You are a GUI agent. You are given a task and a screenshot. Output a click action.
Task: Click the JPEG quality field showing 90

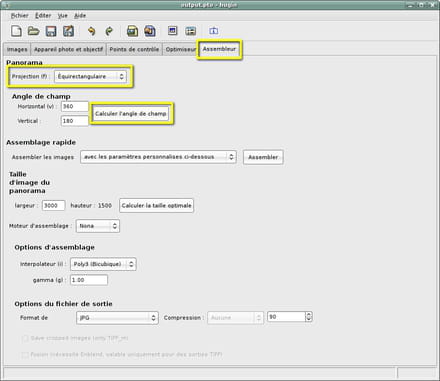286,317
